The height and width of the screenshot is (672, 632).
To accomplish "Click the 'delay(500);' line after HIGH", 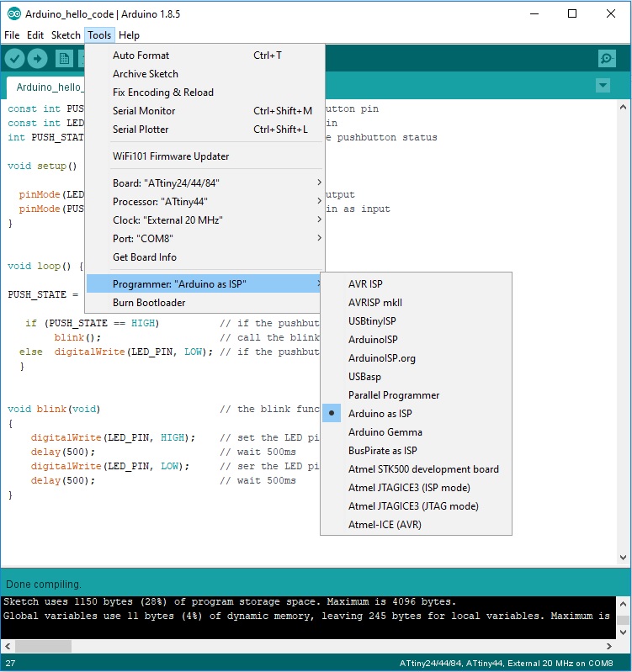I will point(62,452).
